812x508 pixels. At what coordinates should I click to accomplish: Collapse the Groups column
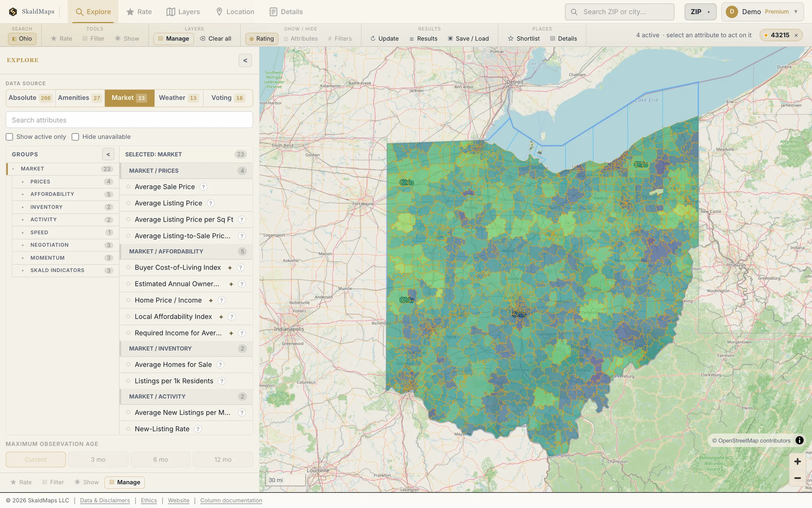[x=108, y=154]
